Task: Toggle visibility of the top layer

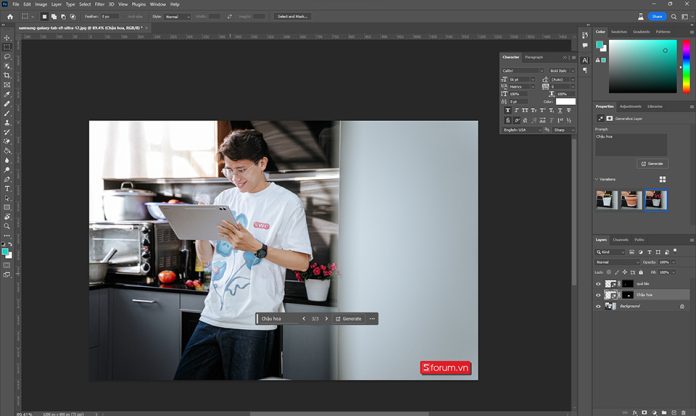Action: [599, 283]
